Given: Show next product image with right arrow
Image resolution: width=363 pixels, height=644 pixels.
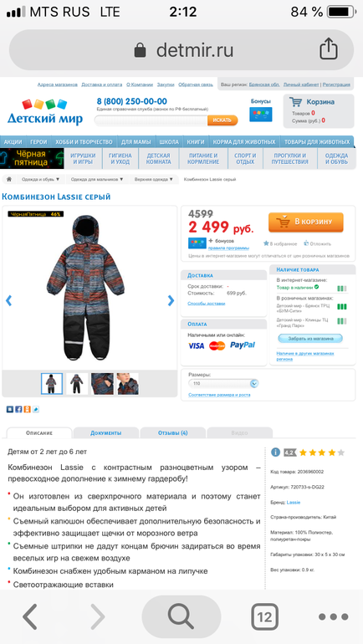Looking at the screenshot, I should tap(171, 300).
